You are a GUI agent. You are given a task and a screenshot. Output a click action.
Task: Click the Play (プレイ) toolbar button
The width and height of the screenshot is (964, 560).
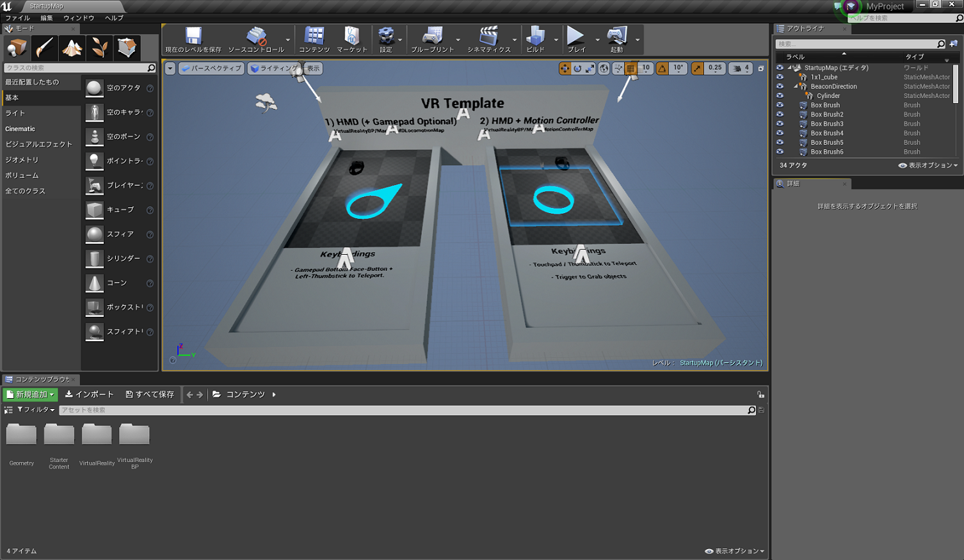(576, 40)
